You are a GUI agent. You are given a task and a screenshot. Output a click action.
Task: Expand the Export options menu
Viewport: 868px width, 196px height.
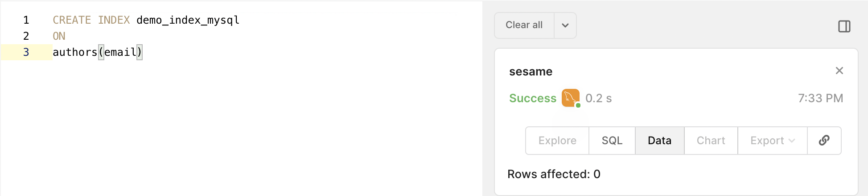[x=772, y=141]
